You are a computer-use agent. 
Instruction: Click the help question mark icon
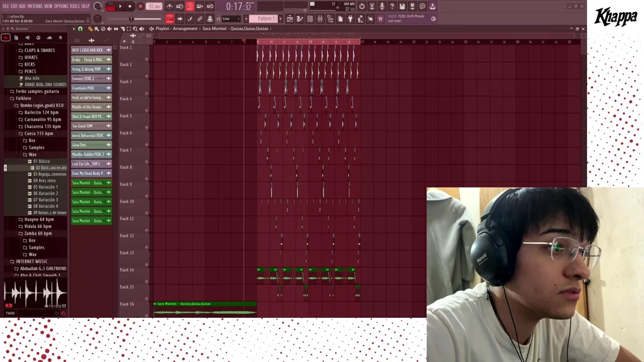click(x=392, y=6)
